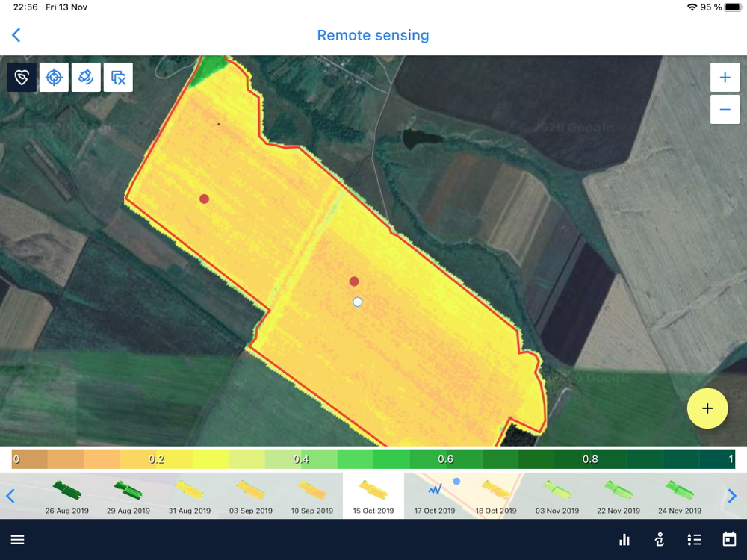The height and width of the screenshot is (560, 747).
Task: Tap the Wi-Fi status icon
Action: coord(692,7)
